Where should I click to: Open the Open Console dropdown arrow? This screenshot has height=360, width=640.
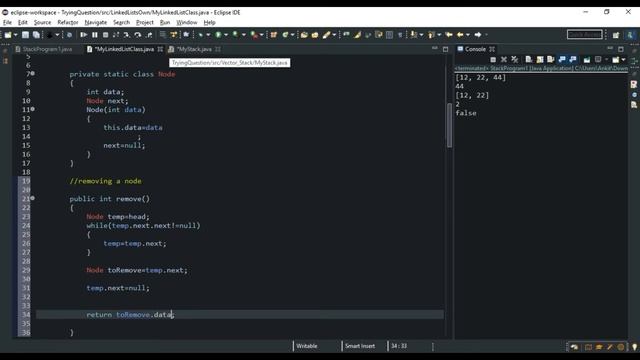click(623, 60)
